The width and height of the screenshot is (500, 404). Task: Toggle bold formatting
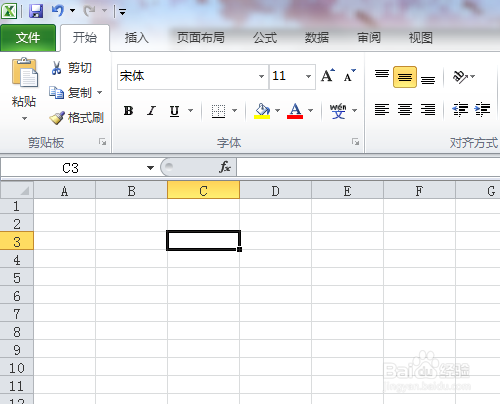(128, 110)
